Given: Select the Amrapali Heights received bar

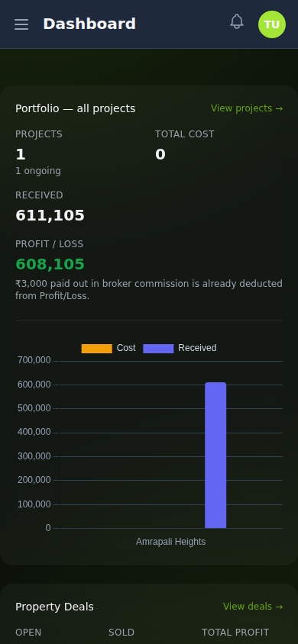Looking at the screenshot, I should (215, 455).
